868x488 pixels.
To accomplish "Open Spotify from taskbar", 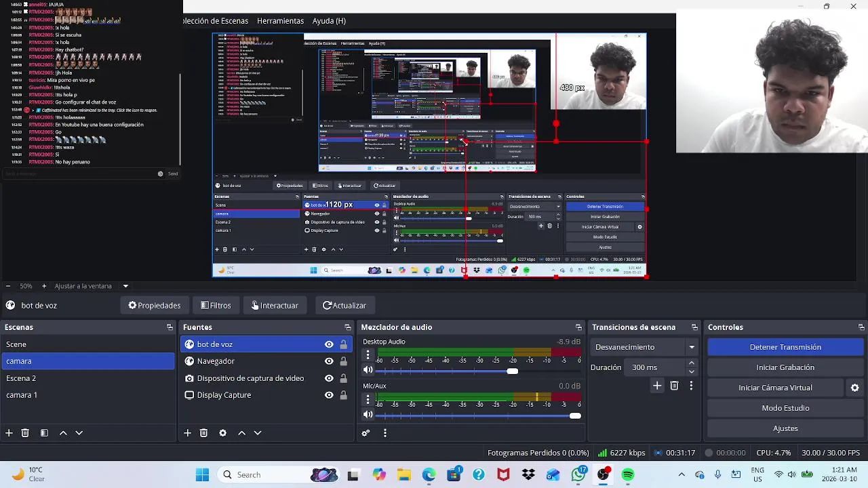I will 628,474.
